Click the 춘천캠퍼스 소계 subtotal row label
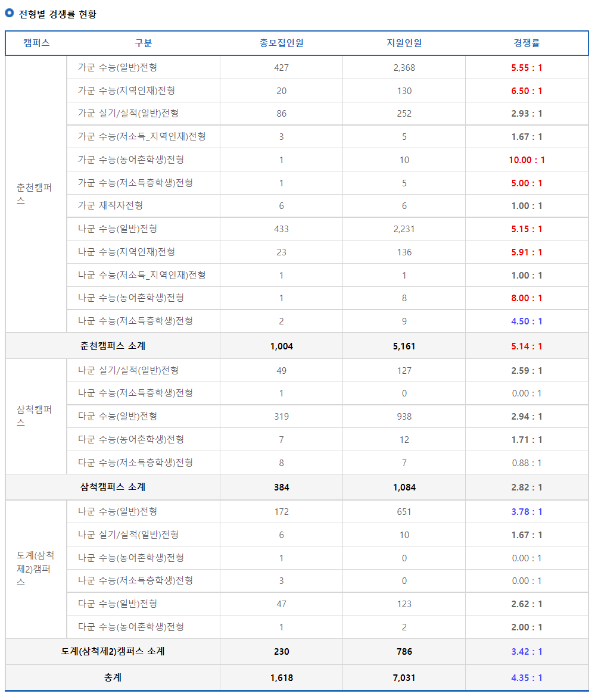Screen dimensions: 595x700 (113, 345)
